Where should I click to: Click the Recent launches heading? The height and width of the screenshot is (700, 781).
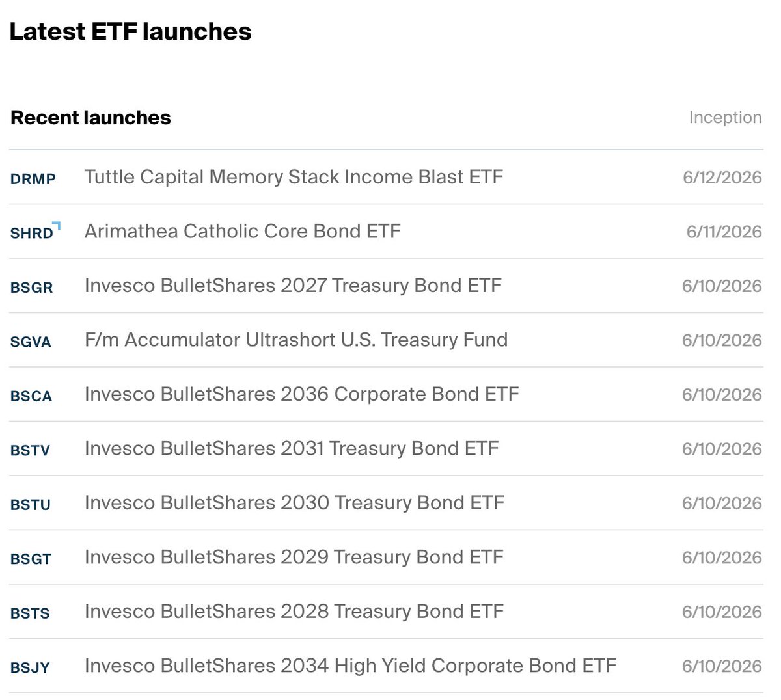click(x=90, y=118)
